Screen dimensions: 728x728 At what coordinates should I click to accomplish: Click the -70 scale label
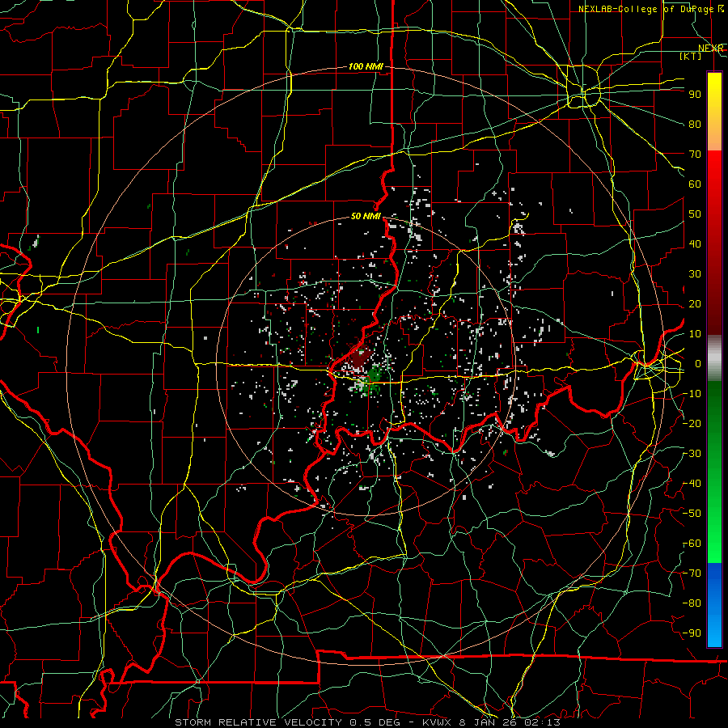point(692,574)
